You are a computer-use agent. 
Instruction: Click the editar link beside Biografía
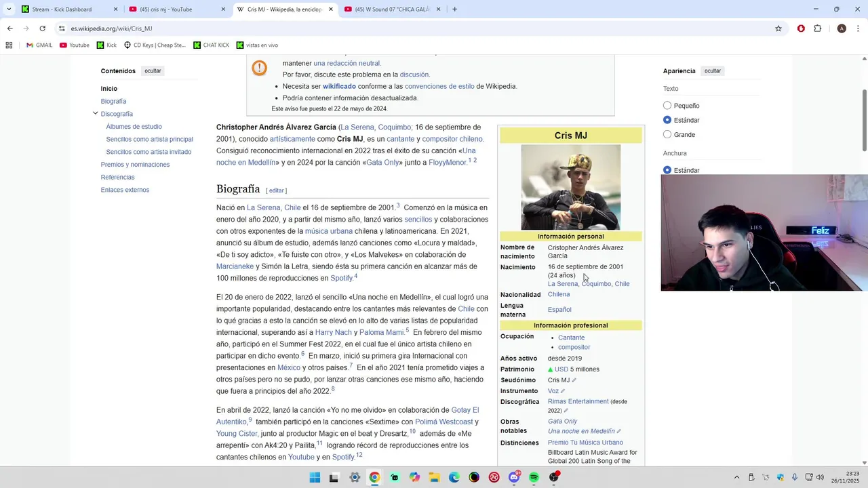point(276,190)
